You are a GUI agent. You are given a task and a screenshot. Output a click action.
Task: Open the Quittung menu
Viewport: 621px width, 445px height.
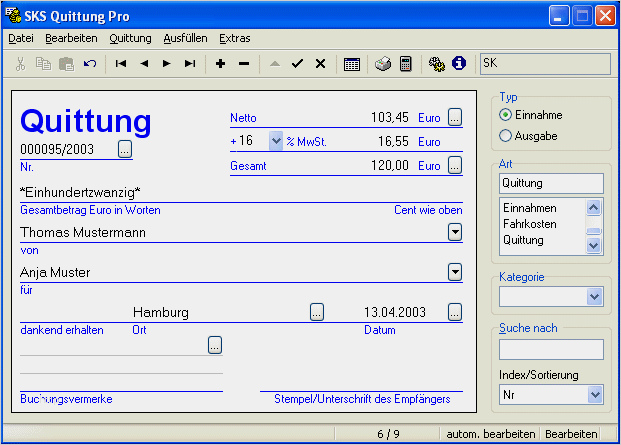point(130,38)
